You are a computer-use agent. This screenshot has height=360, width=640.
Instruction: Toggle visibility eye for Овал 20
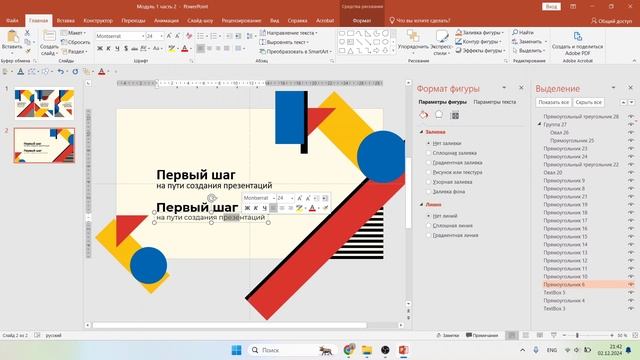[x=631, y=172]
